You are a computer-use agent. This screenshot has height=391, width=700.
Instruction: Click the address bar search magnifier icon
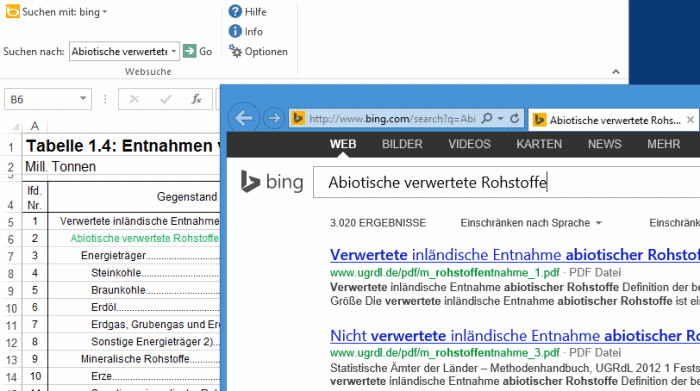[x=487, y=118]
